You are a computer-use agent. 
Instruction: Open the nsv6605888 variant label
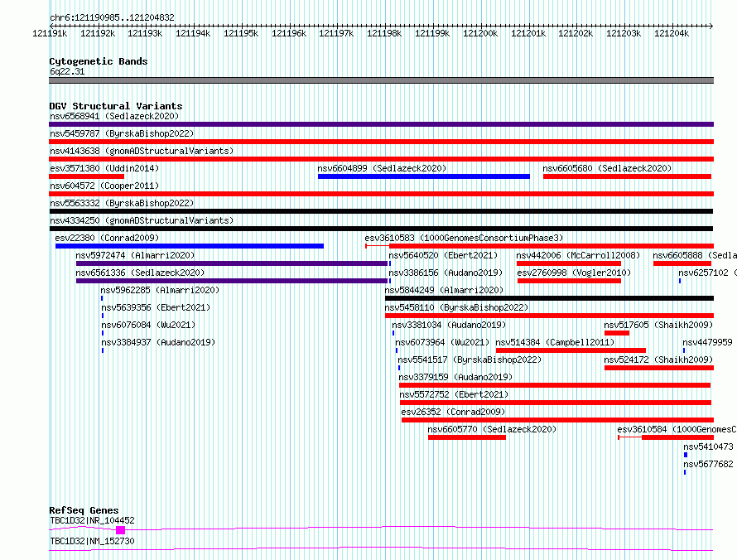[695, 255]
